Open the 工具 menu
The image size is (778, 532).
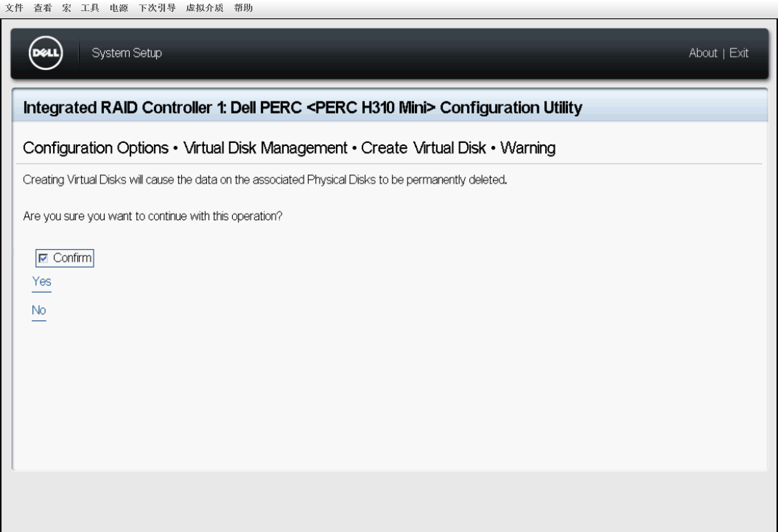pyautogui.click(x=90, y=8)
